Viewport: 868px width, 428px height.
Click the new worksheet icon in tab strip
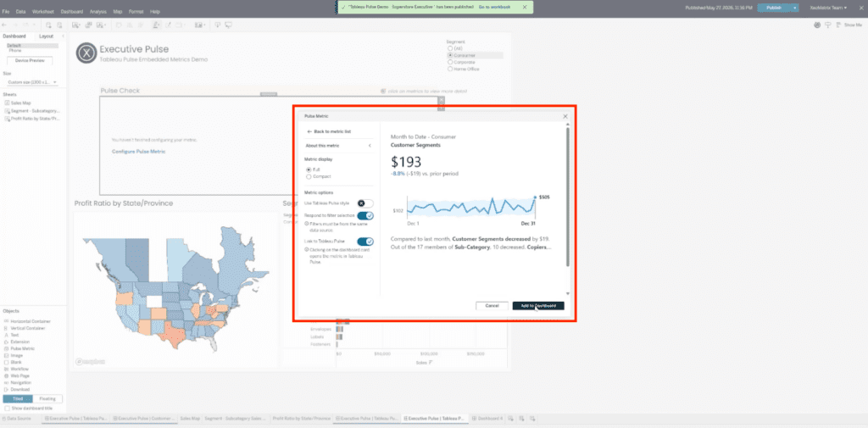(511, 418)
